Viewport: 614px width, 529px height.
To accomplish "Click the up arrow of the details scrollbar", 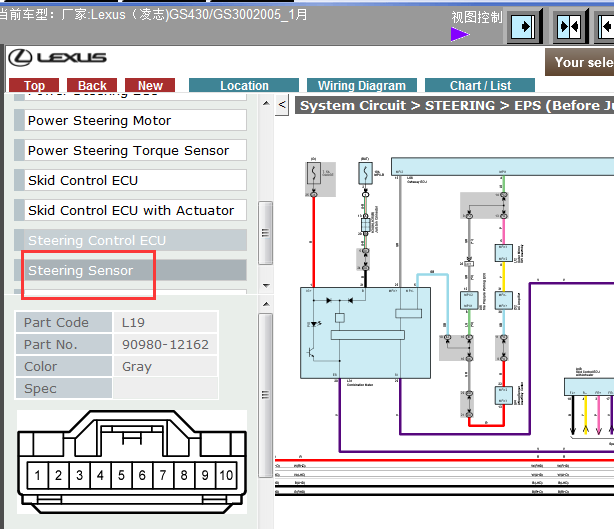I will pyautogui.click(x=266, y=304).
